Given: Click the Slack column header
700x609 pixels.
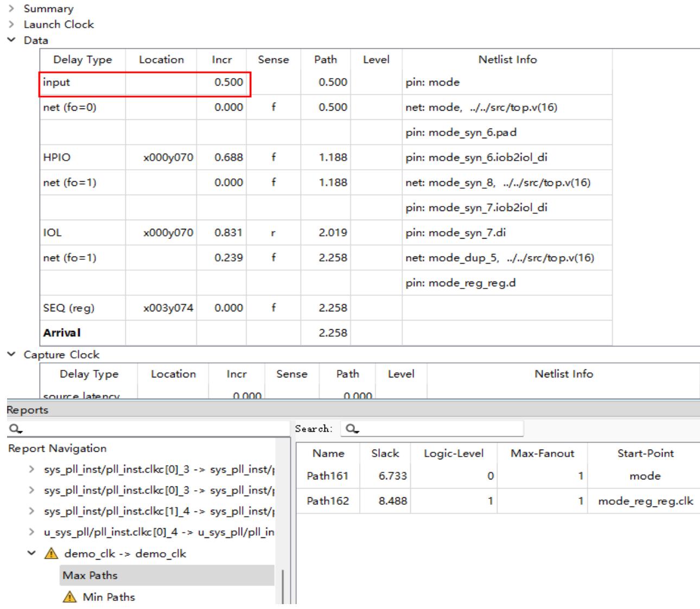Looking at the screenshot, I should (385, 453).
